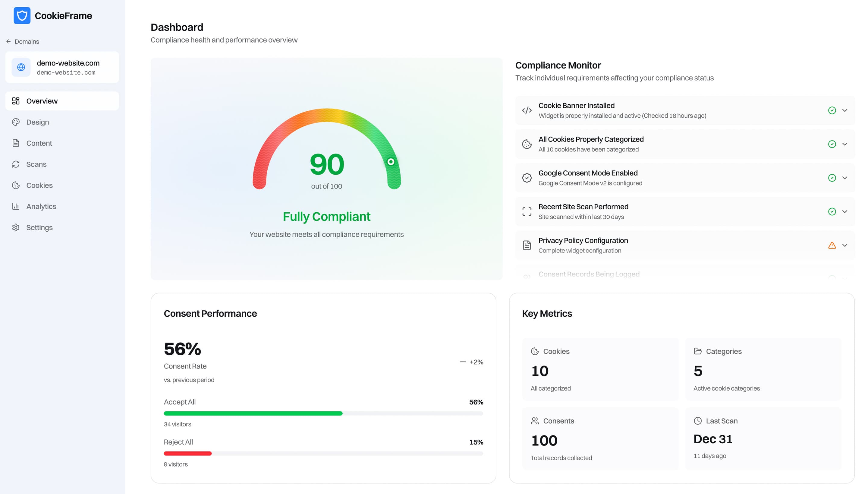Click the checkmark beside Google Consent Mode Enabled
The image size is (868, 494).
coord(832,177)
